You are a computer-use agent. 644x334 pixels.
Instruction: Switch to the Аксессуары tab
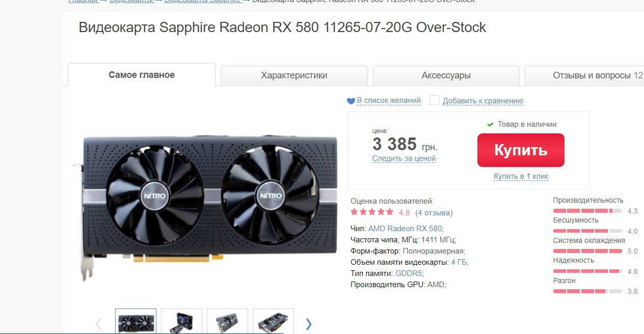pyautogui.click(x=446, y=75)
